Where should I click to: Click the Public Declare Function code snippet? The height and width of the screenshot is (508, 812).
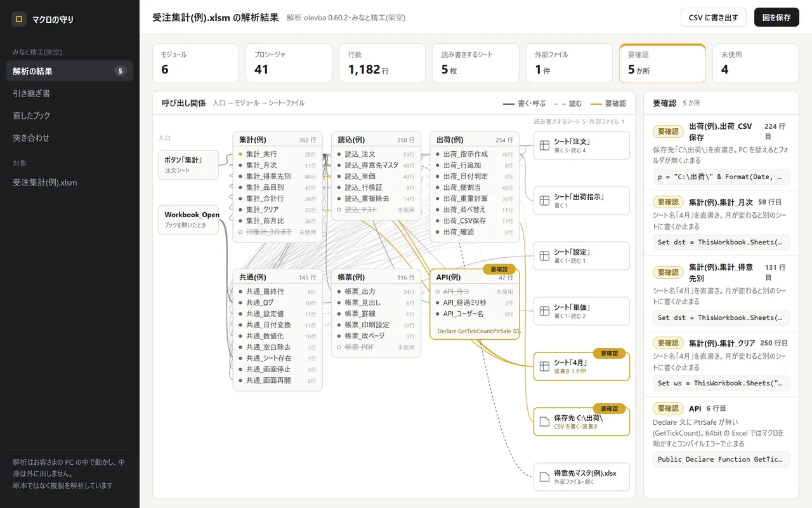(721, 459)
